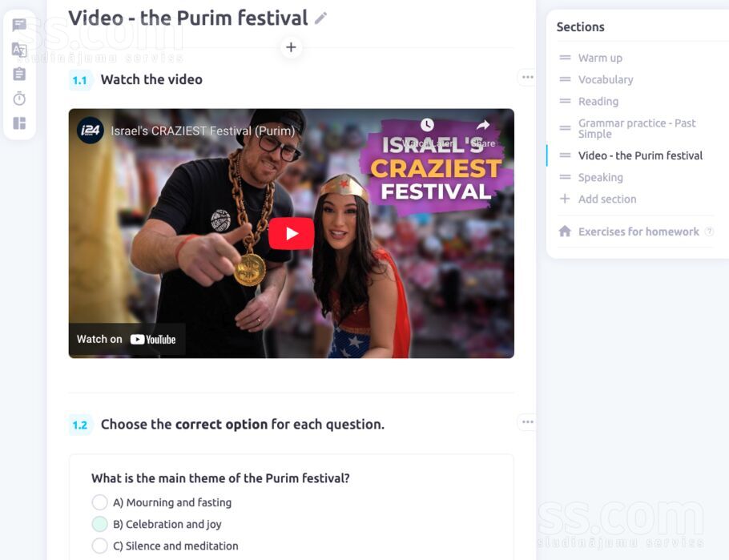
Task: Go to the Vocabulary section
Action: point(606,79)
